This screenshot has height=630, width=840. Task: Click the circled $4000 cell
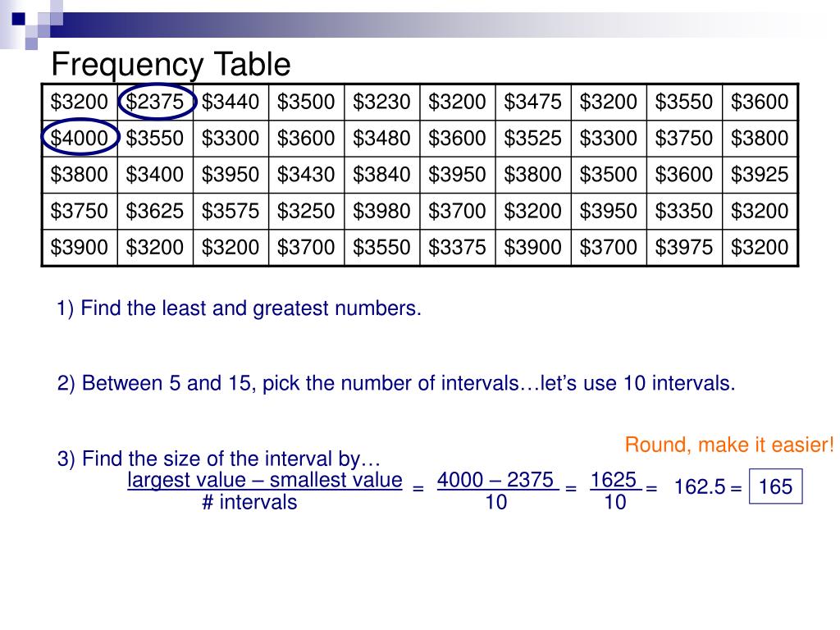click(x=80, y=138)
